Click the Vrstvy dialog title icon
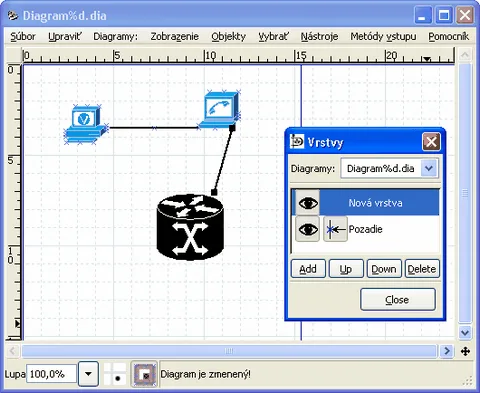The width and height of the screenshot is (480, 393). click(297, 141)
